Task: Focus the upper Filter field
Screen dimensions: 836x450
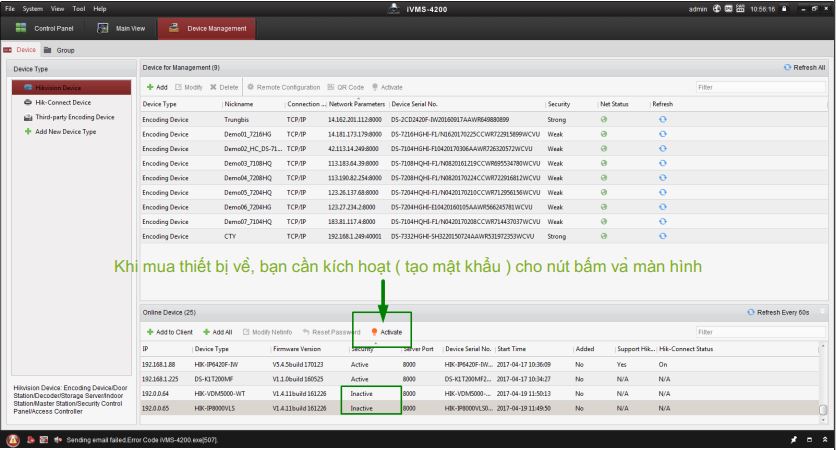Action: click(760, 87)
